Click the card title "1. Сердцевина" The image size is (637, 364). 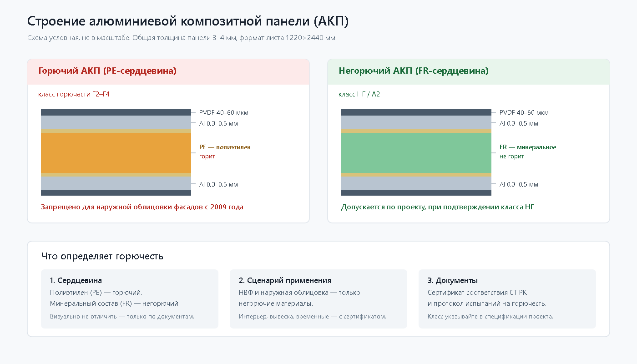(x=76, y=280)
